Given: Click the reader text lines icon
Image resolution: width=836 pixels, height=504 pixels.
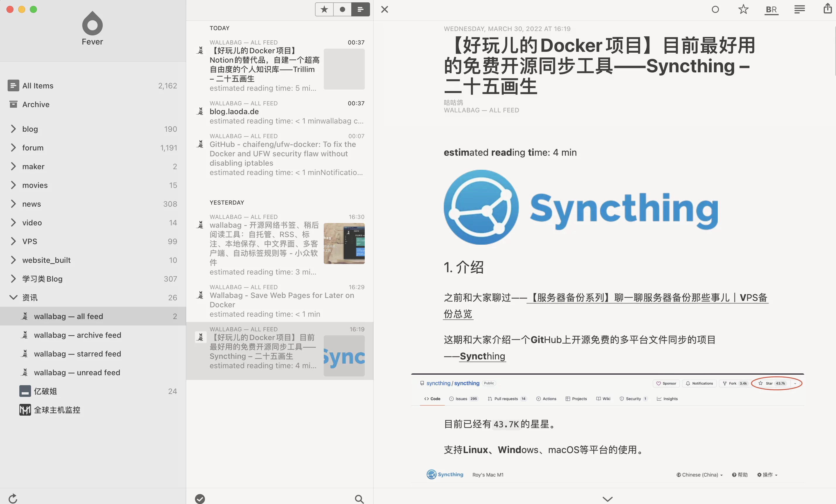Looking at the screenshot, I should 799,9.
